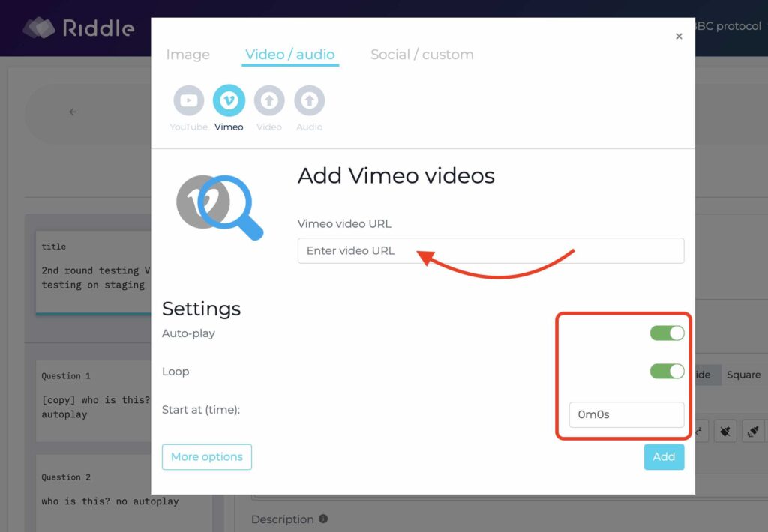Click the crossed-out dropper clear-format icon

click(x=725, y=431)
